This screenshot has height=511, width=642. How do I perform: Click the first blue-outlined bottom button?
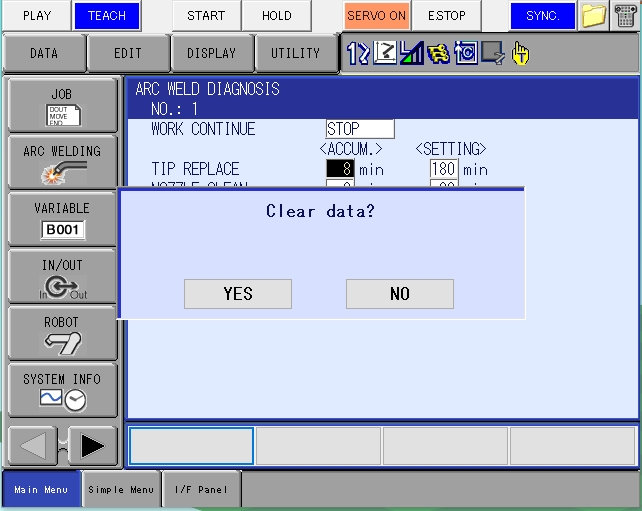[192, 446]
